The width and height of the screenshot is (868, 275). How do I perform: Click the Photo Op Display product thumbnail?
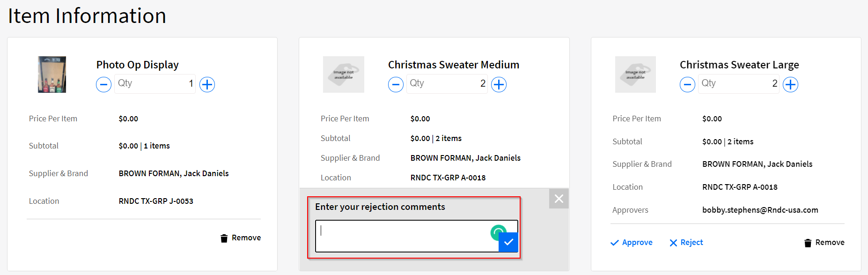51,74
